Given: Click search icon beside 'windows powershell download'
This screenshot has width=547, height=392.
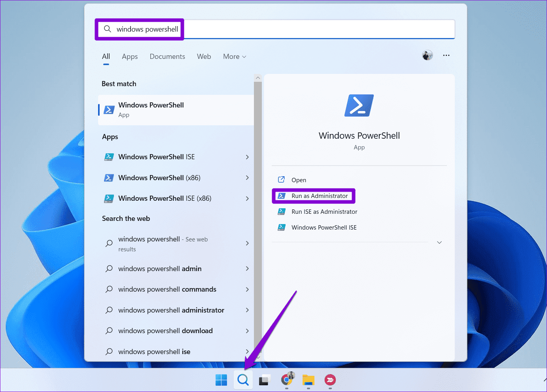Looking at the screenshot, I should pos(109,331).
